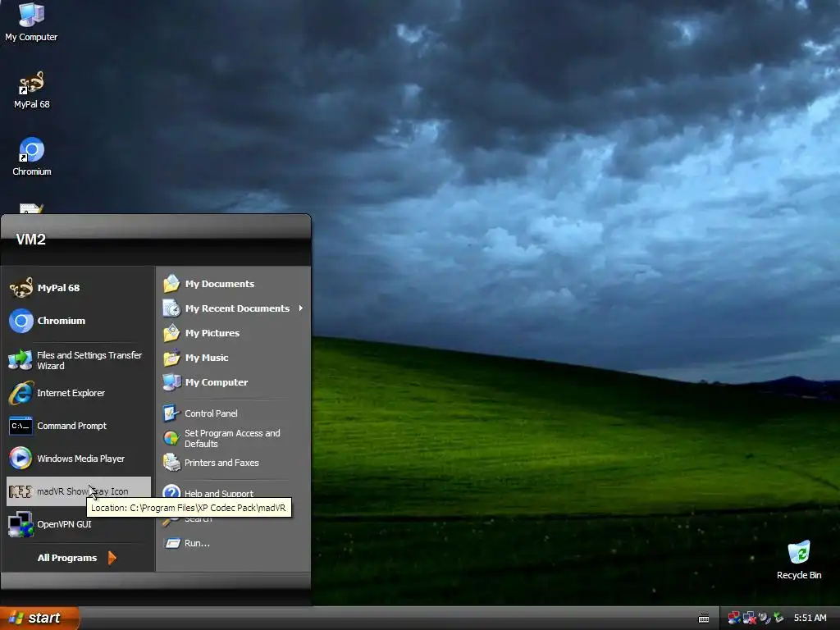
Task: Open the My Pictures folder
Action: pos(234,333)
